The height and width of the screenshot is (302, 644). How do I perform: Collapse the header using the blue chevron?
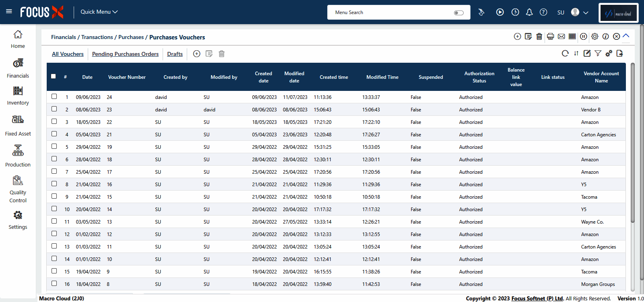coord(626,36)
